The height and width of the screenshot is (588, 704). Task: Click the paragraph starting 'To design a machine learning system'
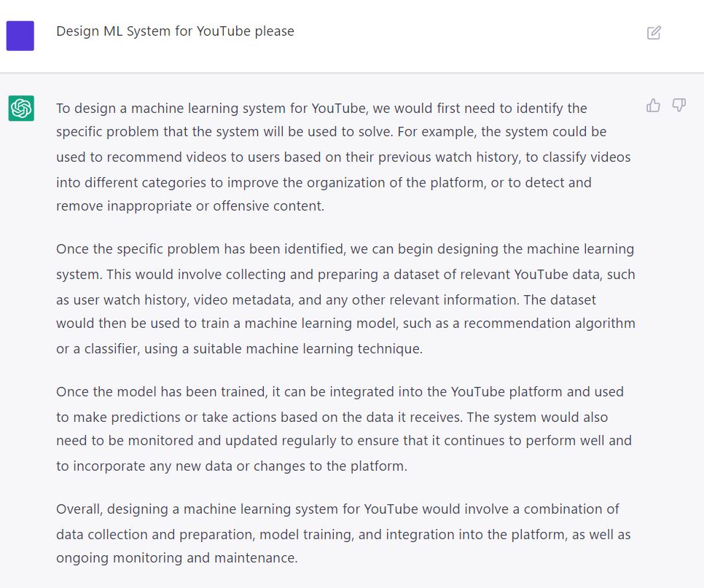click(x=343, y=157)
